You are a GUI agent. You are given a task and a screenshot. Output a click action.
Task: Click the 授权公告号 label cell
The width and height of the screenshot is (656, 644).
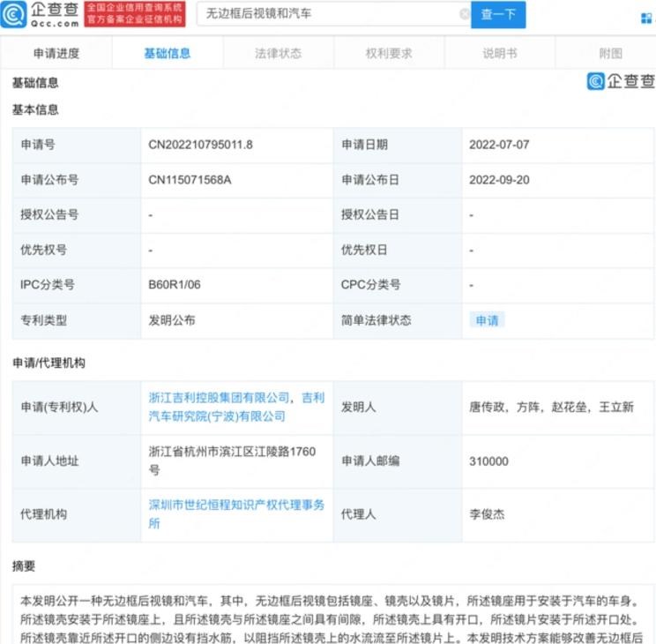77,214
